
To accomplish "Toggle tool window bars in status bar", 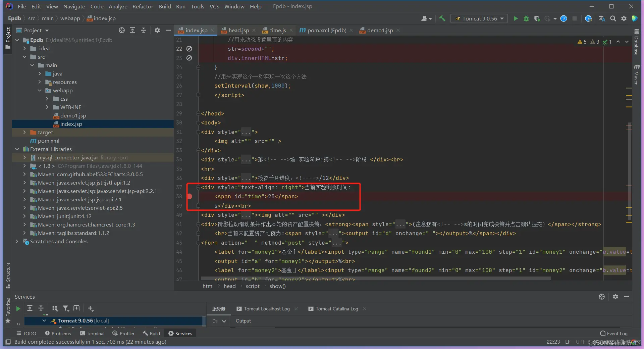I will point(8,342).
